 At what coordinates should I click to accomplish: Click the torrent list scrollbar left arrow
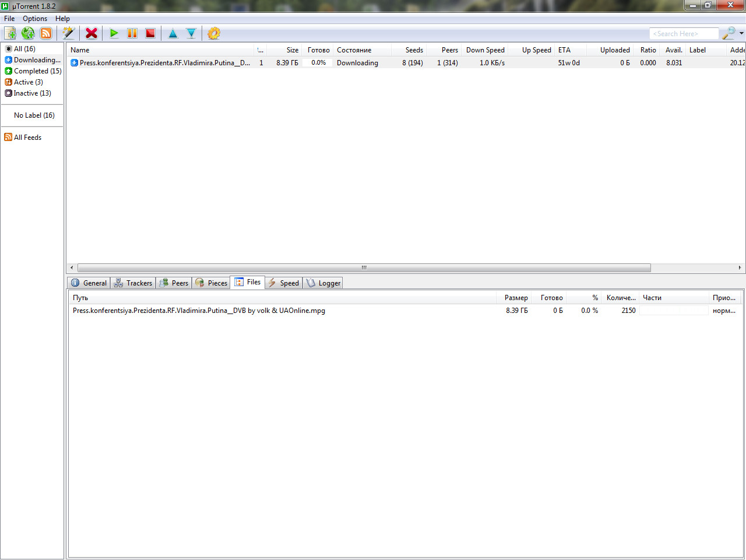[72, 268]
